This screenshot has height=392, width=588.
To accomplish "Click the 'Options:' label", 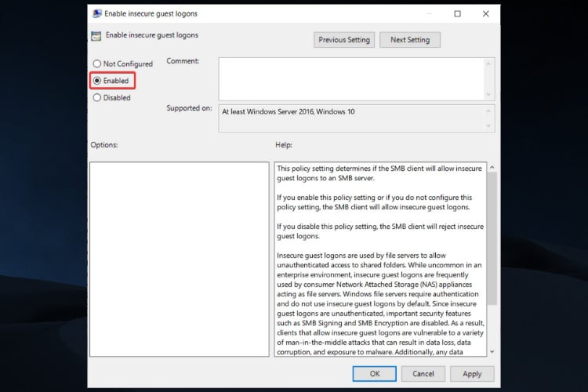I will 103,145.
